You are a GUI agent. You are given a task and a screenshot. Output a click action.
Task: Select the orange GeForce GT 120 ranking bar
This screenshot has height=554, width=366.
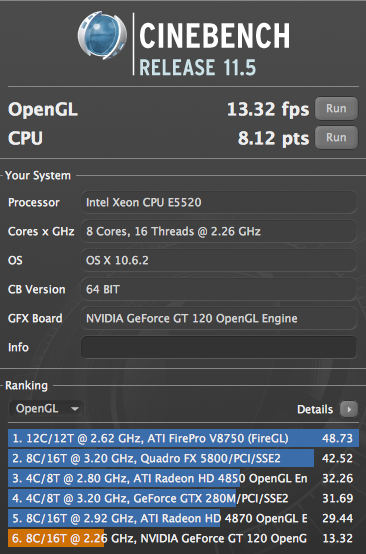183,538
